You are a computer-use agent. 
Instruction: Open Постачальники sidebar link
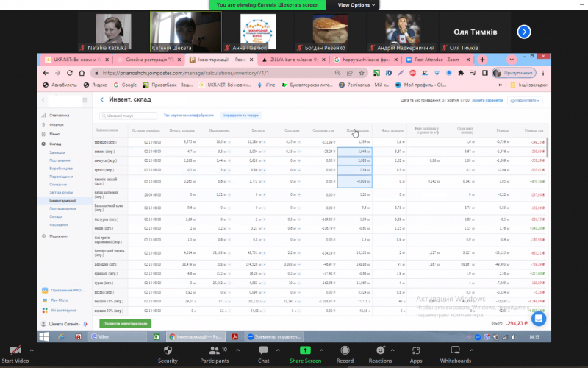(x=62, y=208)
